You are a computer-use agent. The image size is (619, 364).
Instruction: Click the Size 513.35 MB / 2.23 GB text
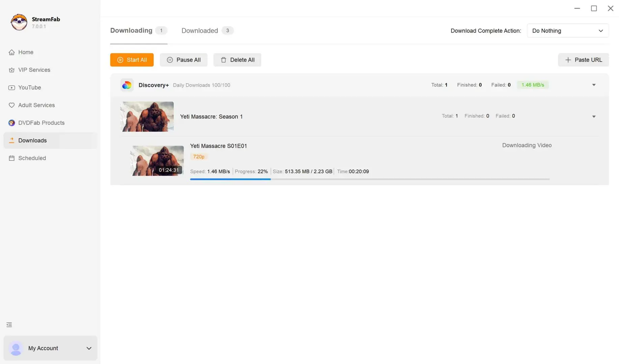click(x=303, y=172)
